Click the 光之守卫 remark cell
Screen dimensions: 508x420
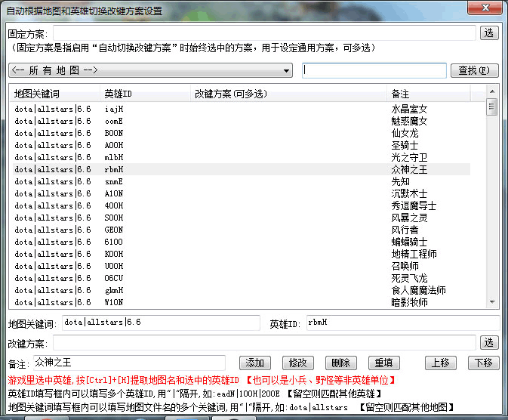pyautogui.click(x=409, y=157)
